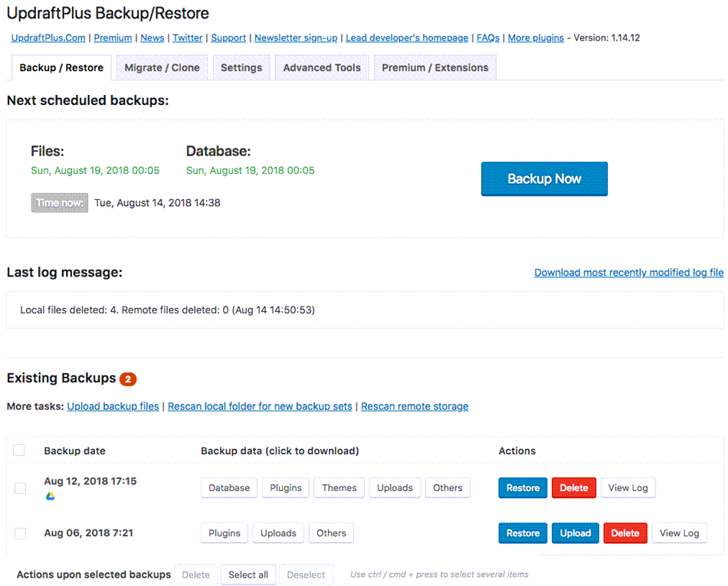The width and height of the screenshot is (728, 586).
Task: Download Uploads from the Aug 12 backup
Action: pos(395,488)
